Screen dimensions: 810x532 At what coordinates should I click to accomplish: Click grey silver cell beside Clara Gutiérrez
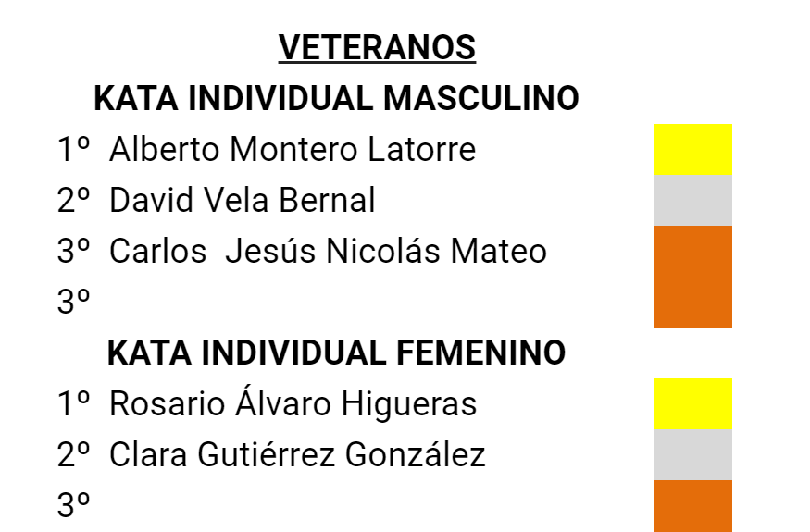pos(693,454)
